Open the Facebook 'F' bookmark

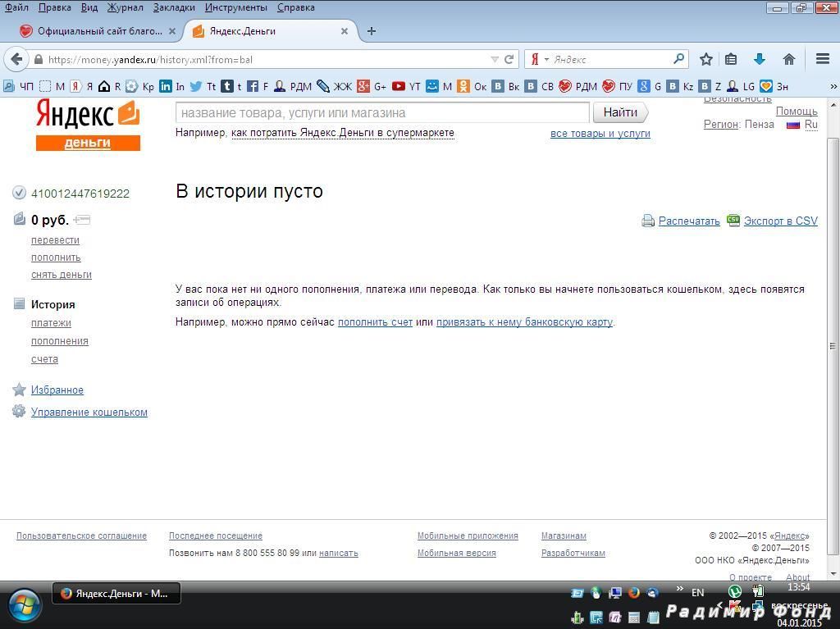258,86
